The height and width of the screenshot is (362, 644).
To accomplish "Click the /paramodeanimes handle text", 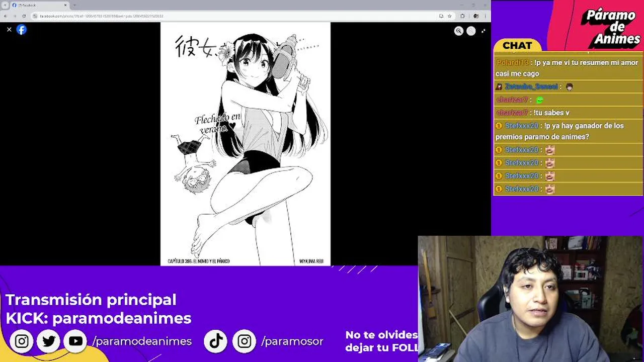I will (x=142, y=341).
